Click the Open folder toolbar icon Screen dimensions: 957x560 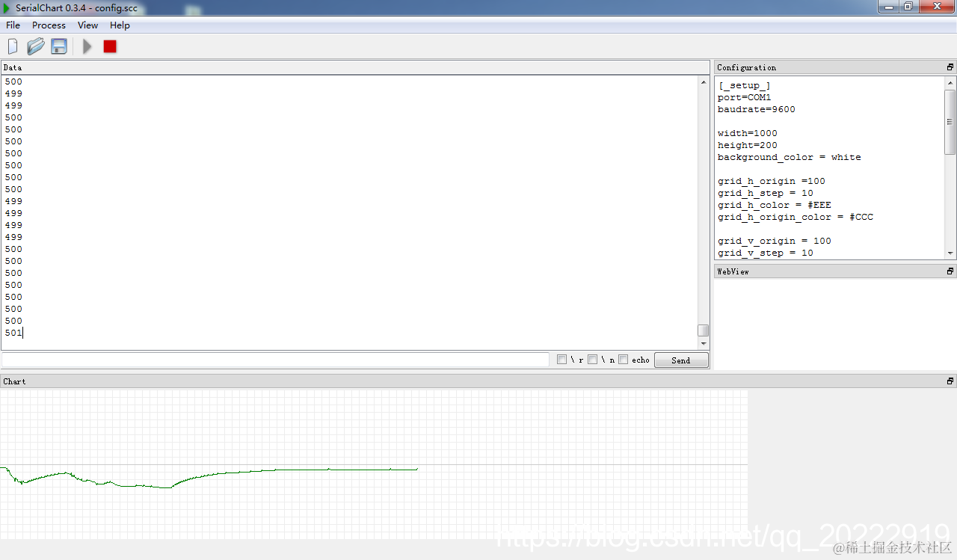[x=36, y=46]
